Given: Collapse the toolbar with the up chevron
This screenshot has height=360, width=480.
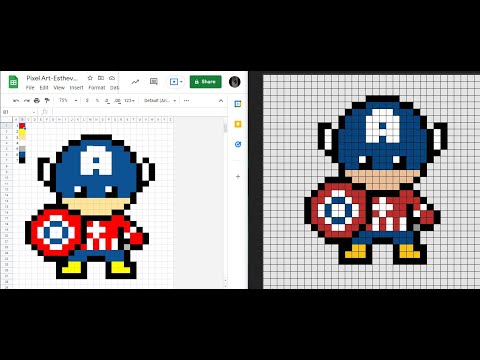Looking at the screenshot, I should click(221, 101).
